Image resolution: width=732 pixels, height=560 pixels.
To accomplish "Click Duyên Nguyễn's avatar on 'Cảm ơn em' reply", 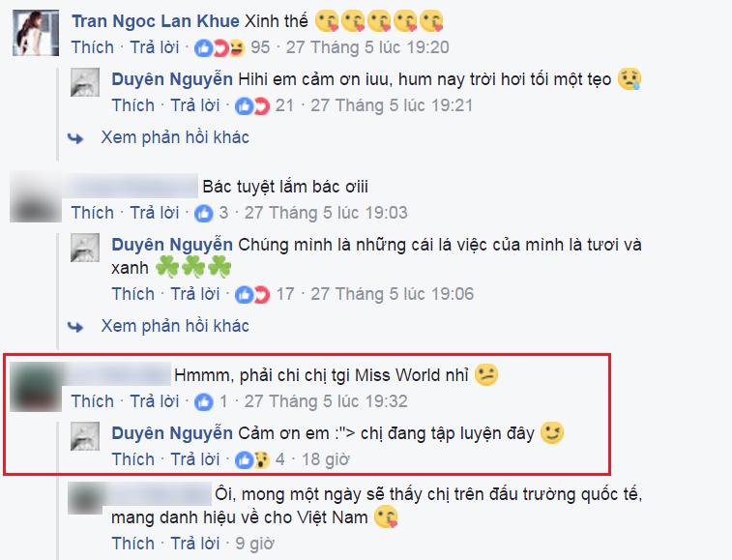I will pos(85,436).
